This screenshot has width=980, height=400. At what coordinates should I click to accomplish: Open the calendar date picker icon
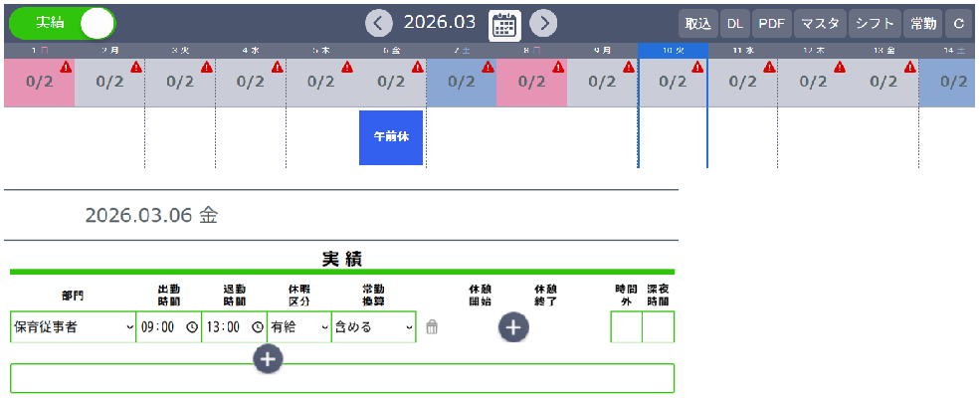(x=504, y=23)
